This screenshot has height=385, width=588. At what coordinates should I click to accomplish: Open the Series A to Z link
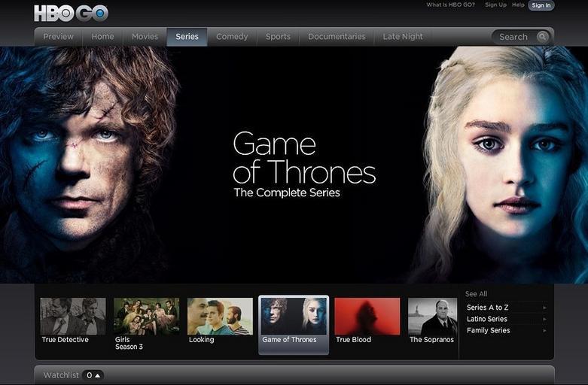pyautogui.click(x=487, y=308)
